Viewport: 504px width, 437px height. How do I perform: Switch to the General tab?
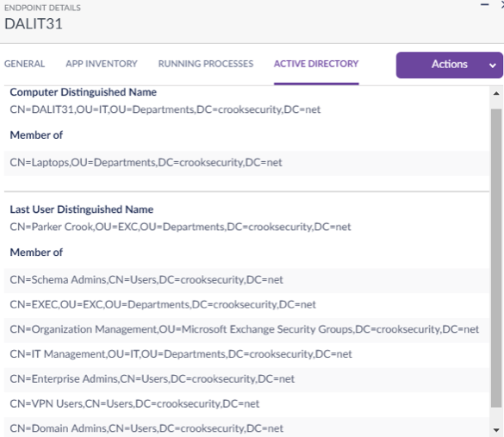[24, 64]
